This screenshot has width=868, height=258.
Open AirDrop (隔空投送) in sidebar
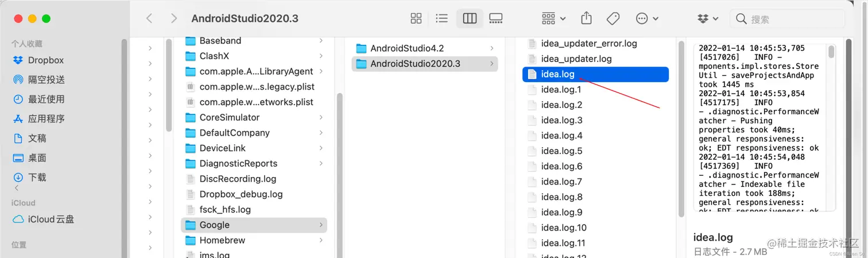(x=38, y=80)
